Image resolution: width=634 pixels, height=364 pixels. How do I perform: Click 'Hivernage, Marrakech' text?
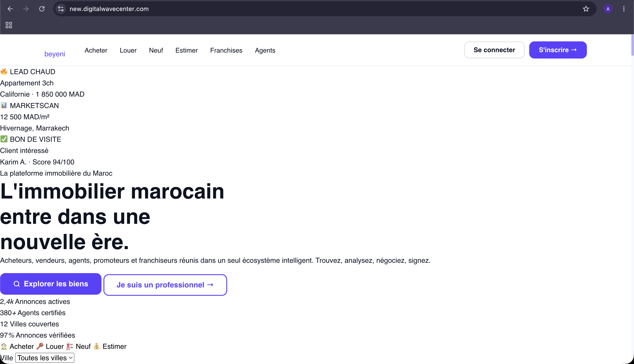tap(35, 128)
